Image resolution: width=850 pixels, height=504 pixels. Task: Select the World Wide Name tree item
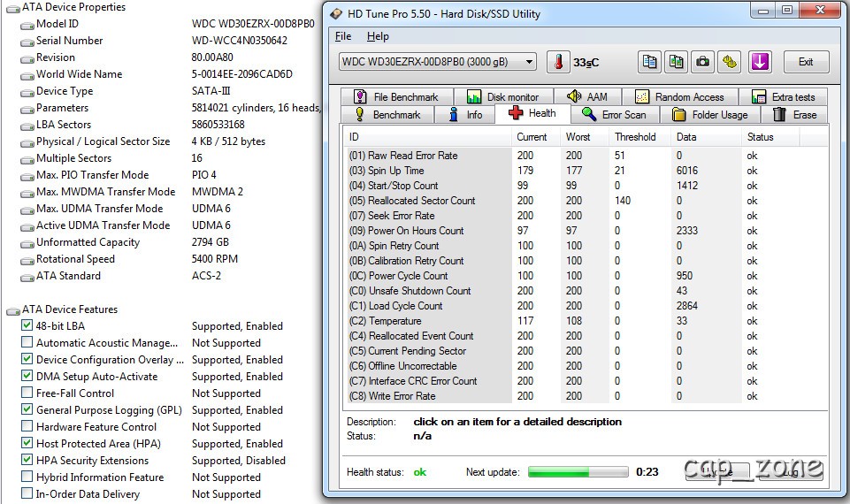point(79,74)
